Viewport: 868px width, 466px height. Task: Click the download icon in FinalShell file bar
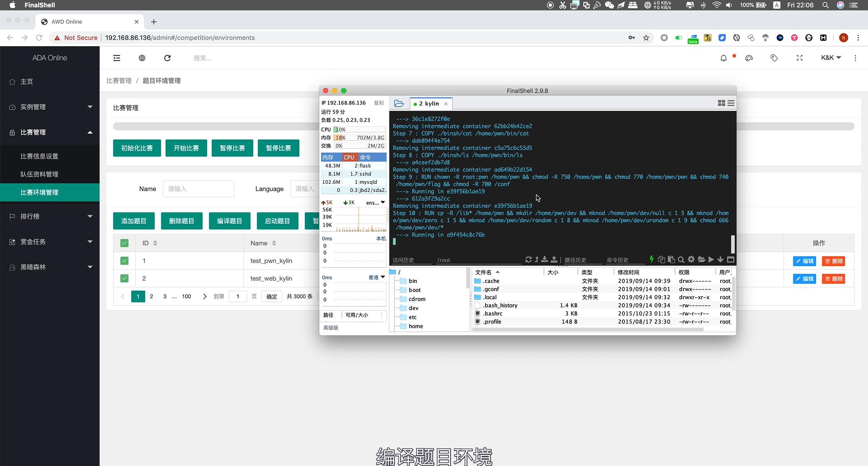tap(545, 260)
